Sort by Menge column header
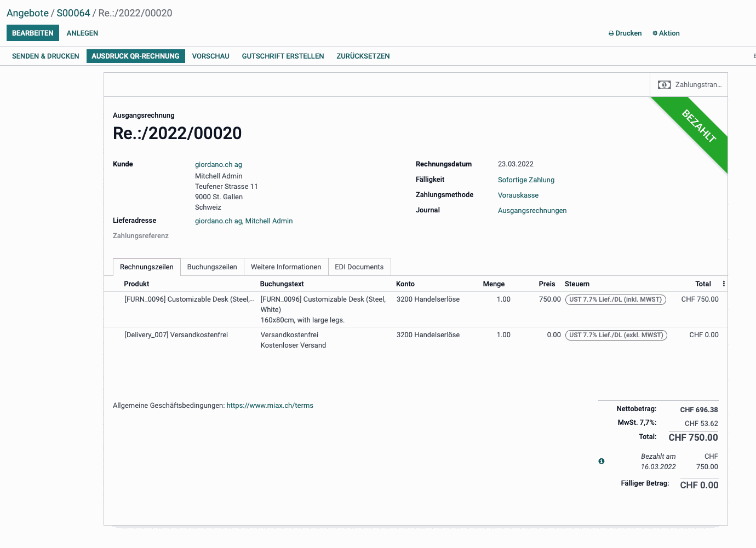This screenshot has height=548, width=756. tap(494, 284)
